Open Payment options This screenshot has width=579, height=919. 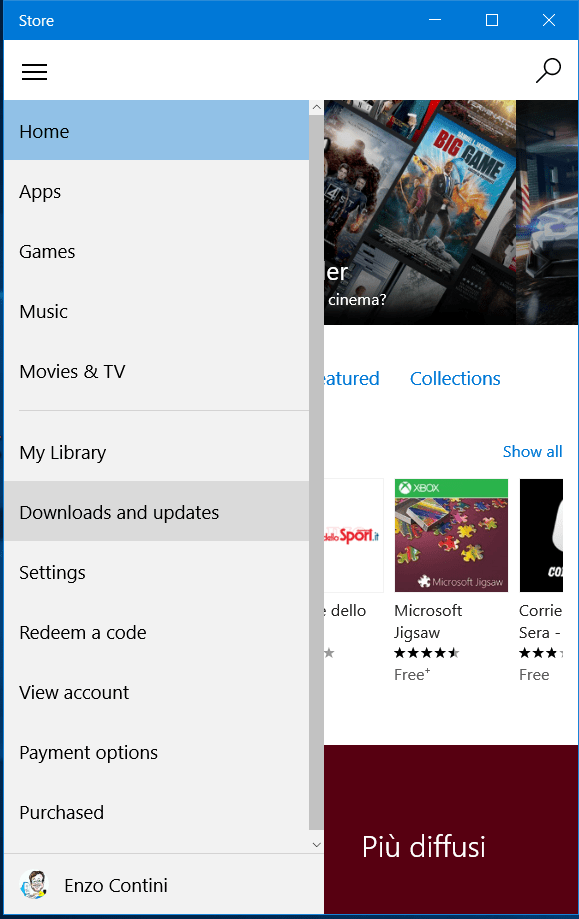pos(156,752)
